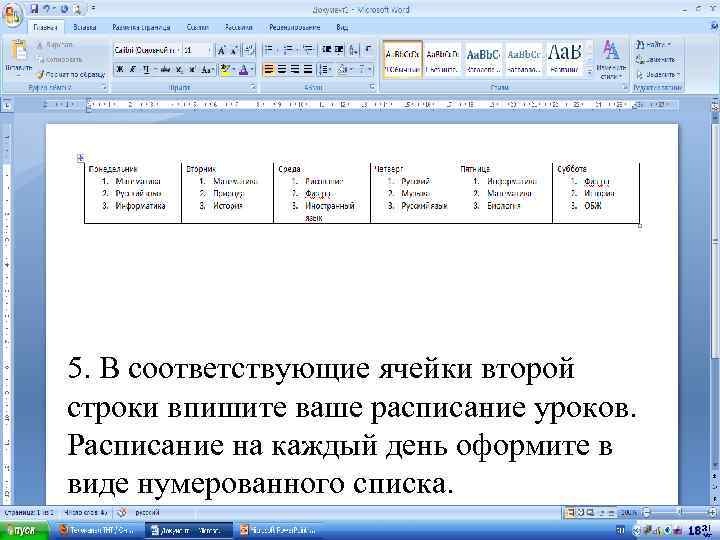Switch to Вид ribbon tab
This screenshot has height=540, width=720.
[342, 28]
